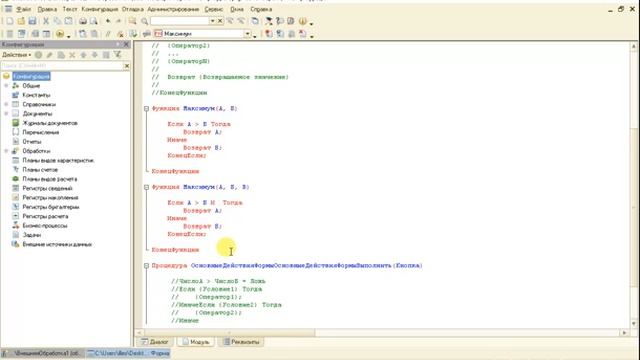
Task: Expand the Обработки tree node
Action: point(6,151)
